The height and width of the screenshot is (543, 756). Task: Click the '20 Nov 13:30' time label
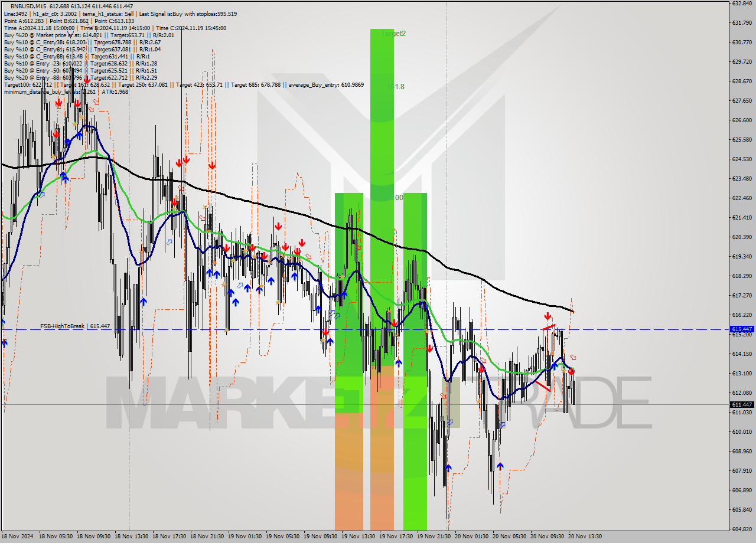tap(585, 537)
